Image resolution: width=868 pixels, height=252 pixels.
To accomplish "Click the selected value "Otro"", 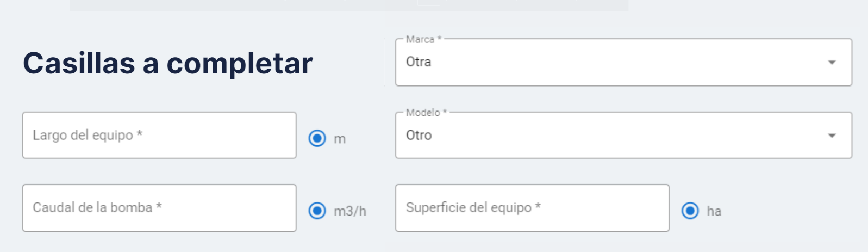I will point(419,135).
